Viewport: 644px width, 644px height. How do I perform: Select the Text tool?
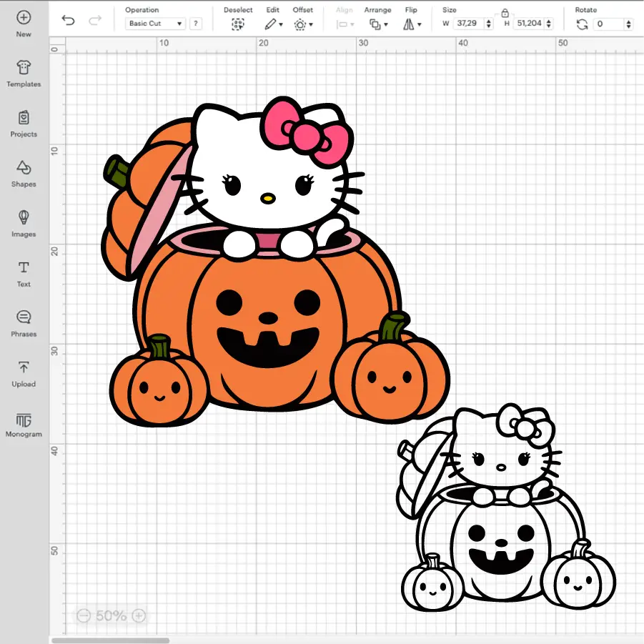click(x=24, y=273)
